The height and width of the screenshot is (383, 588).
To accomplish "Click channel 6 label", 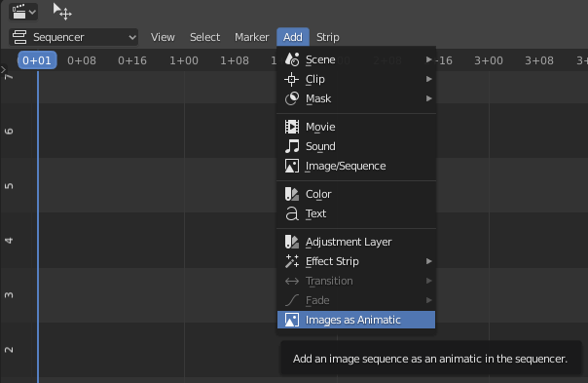I will point(9,132).
